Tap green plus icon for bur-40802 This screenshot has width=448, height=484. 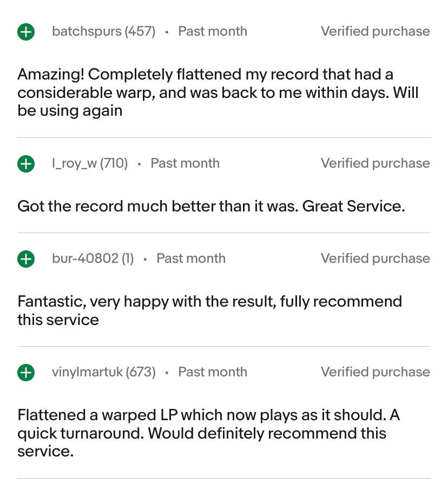coord(25,259)
